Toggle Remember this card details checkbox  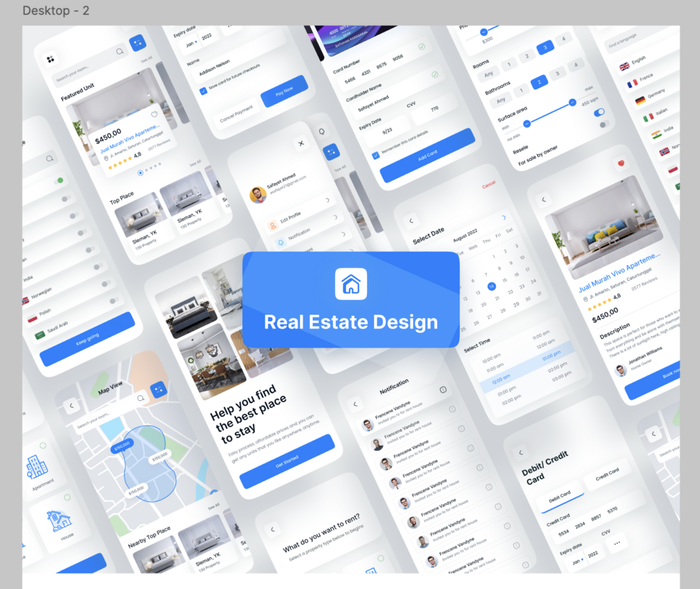(x=376, y=155)
